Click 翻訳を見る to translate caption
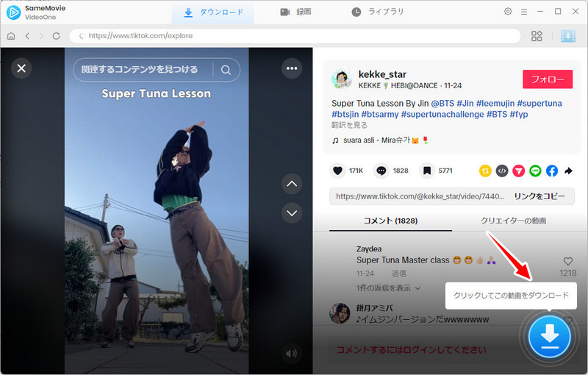The height and width of the screenshot is (375, 588). point(349,125)
